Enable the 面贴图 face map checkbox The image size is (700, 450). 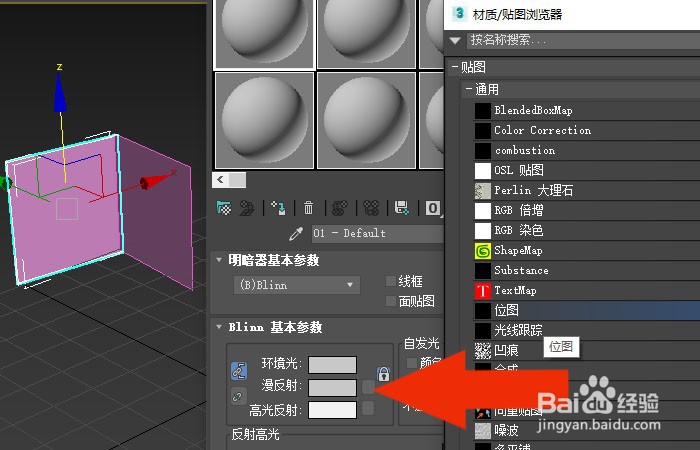point(391,301)
